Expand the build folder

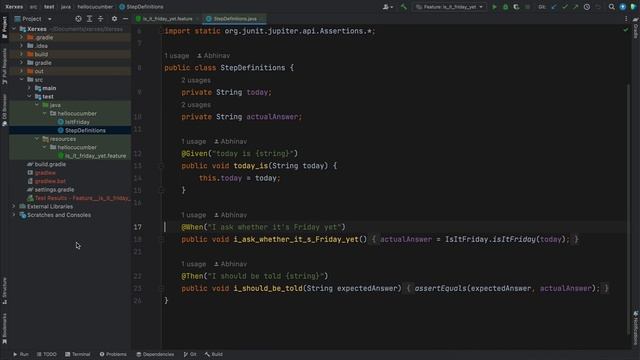pyautogui.click(x=22, y=54)
